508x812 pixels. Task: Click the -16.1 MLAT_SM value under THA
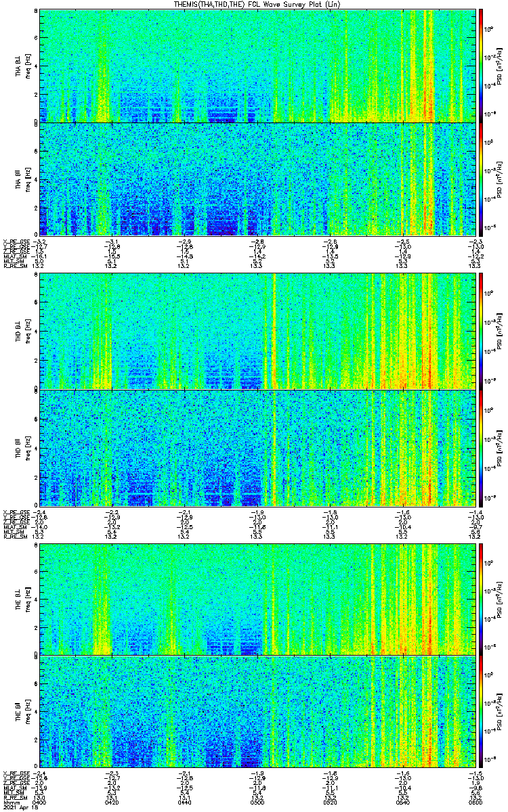click(x=40, y=257)
